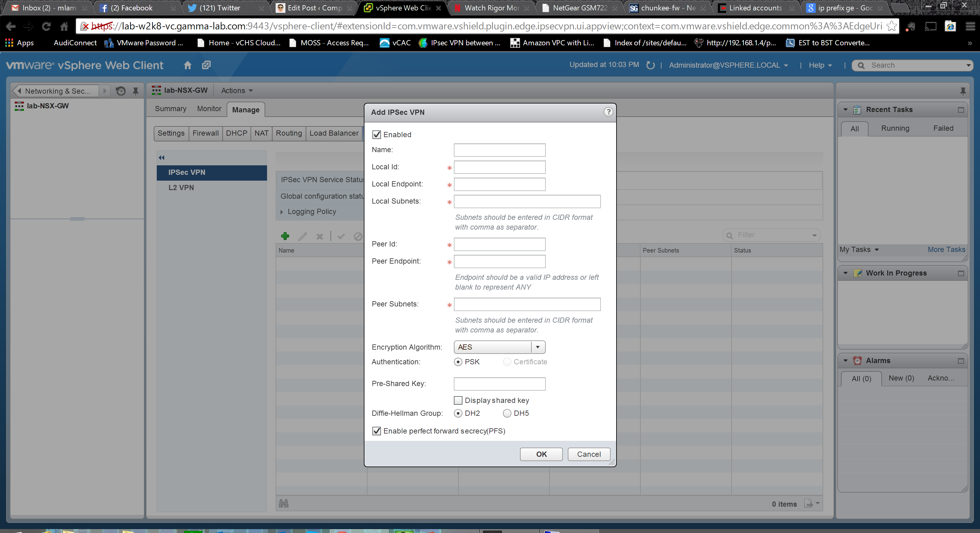Click the navigator history icon
Viewport: 980px width, 533px height.
point(121,91)
